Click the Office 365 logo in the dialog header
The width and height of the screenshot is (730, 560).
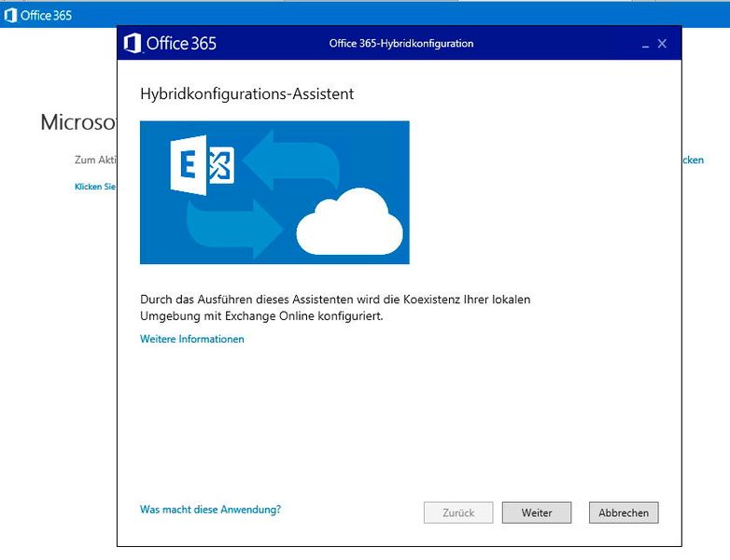(171, 43)
